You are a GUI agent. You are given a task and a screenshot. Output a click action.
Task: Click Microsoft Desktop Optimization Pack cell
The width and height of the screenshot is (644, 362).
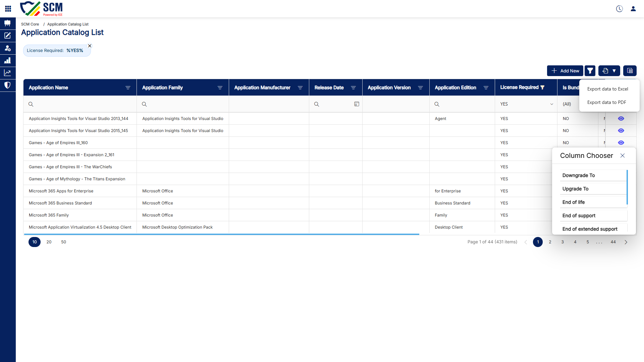click(183, 227)
